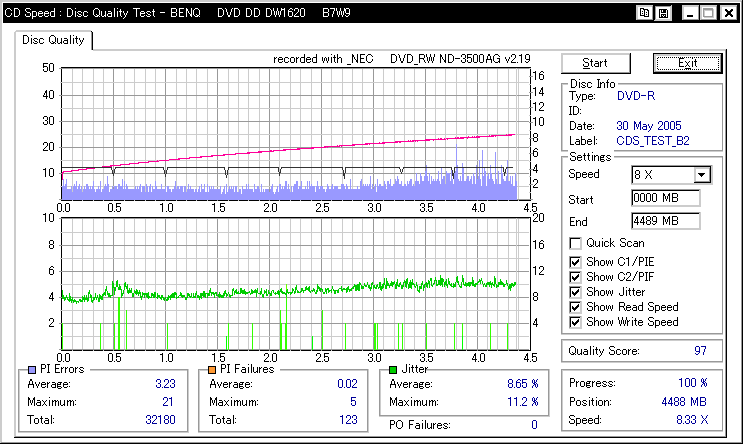743x444 pixels.
Task: Click PI Failures average 0.02
Action: click(x=347, y=384)
